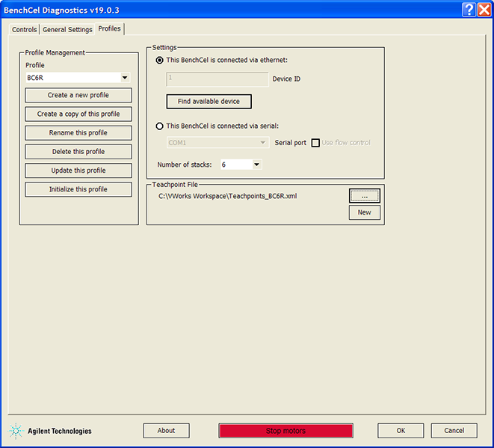
Task: Click the help question mark icon
Action: point(469,10)
